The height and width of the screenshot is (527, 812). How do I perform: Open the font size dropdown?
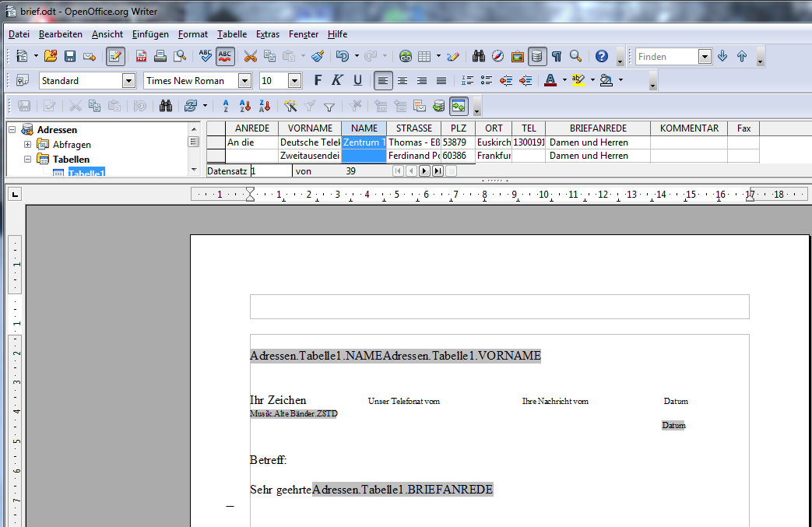coord(294,81)
